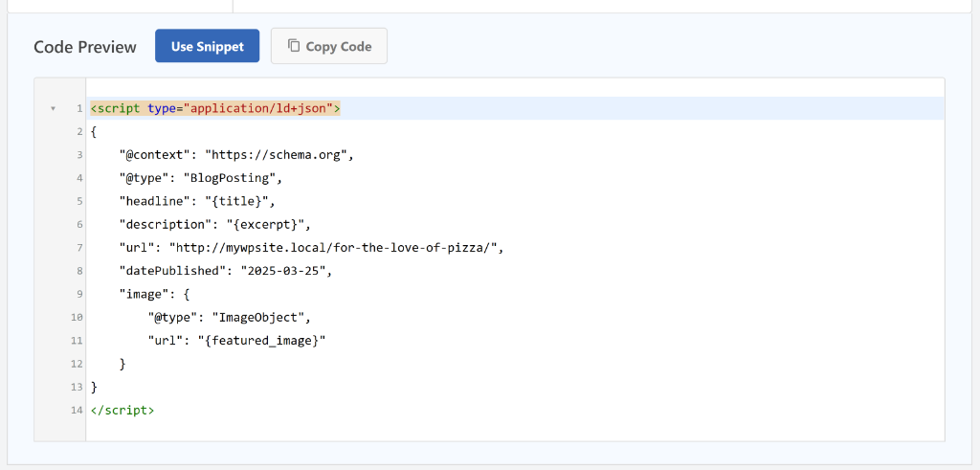Click the "@type": "BlogPosting" line

pyautogui.click(x=201, y=177)
